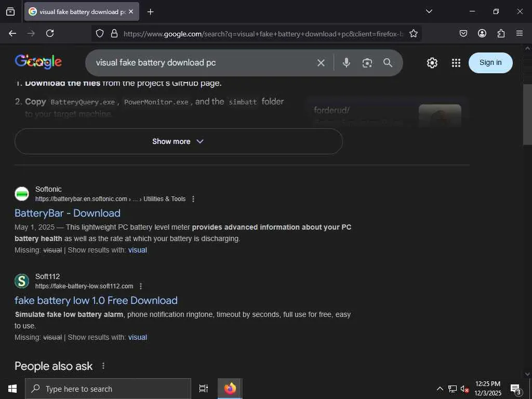The width and height of the screenshot is (532, 399).
Task: Open more options for Softonic result
Action: (193, 199)
